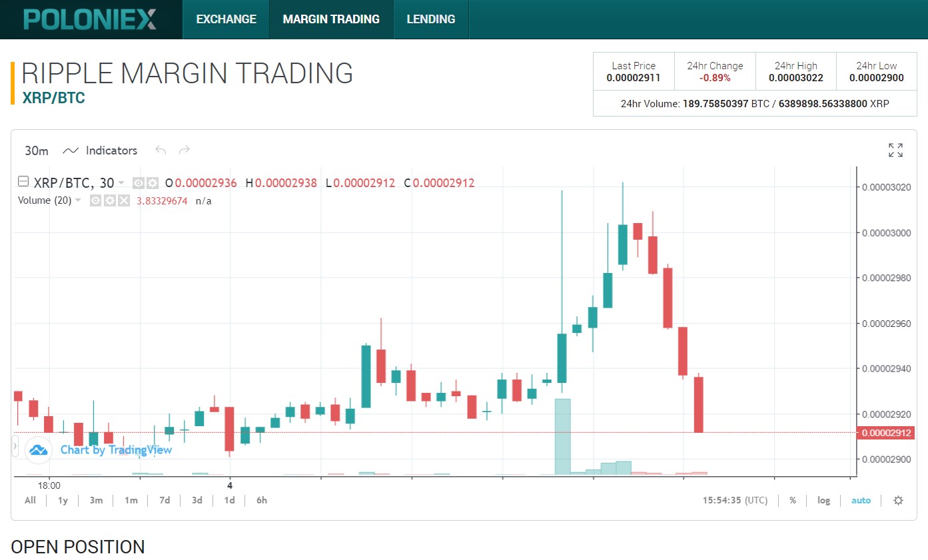Select the 24hr High value 0.00003022

click(796, 78)
